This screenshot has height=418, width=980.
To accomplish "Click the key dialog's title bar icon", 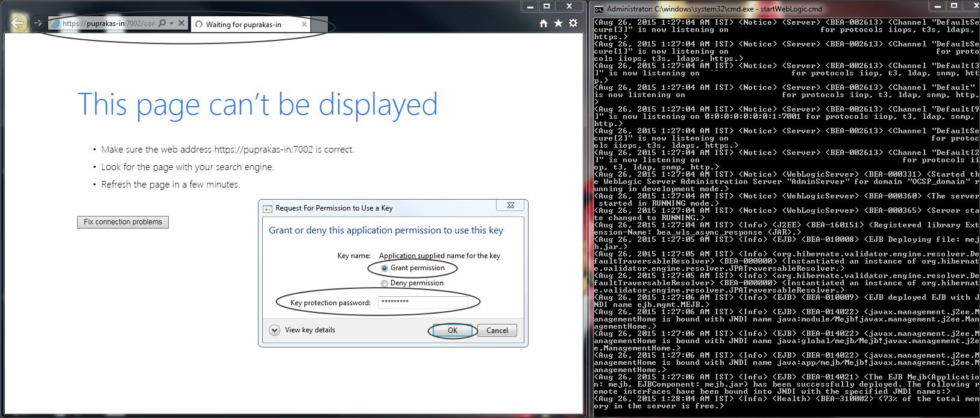I will coord(268,209).
